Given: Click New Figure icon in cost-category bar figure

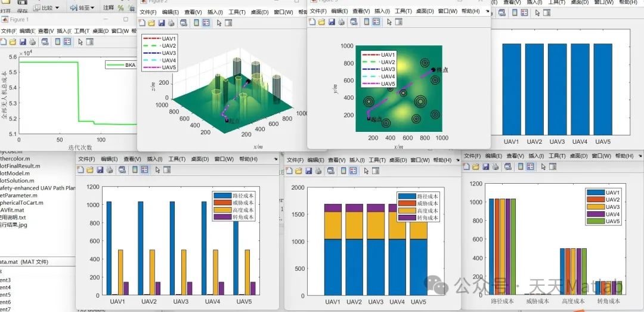Looking at the screenshot, I should (x=466, y=166).
